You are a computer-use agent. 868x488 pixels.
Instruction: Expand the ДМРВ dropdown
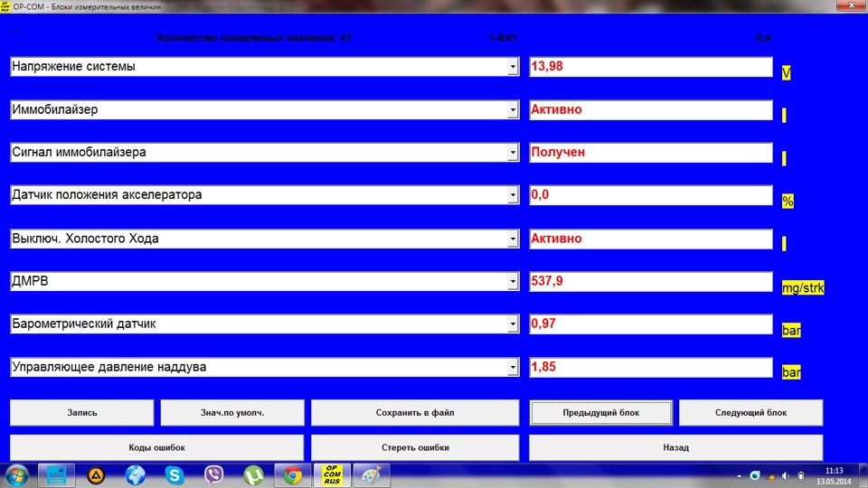click(513, 281)
